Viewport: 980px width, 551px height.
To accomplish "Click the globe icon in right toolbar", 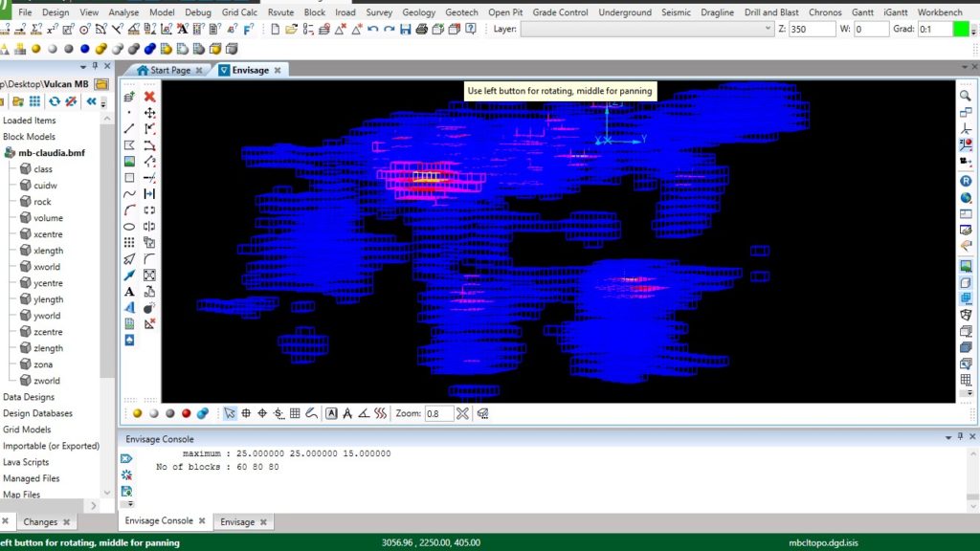I will (x=966, y=197).
